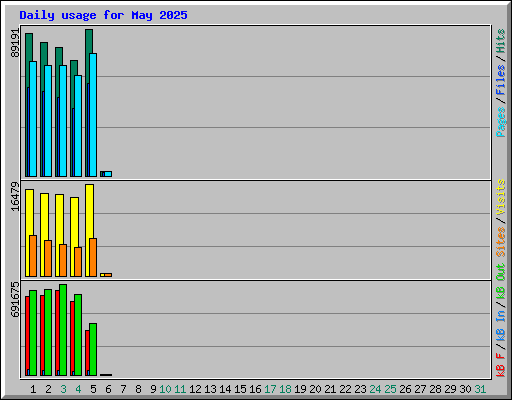Viewport: 512px width, 400px height.
Task: Click the 16479 y-axis maximum label
Action: coord(15,196)
